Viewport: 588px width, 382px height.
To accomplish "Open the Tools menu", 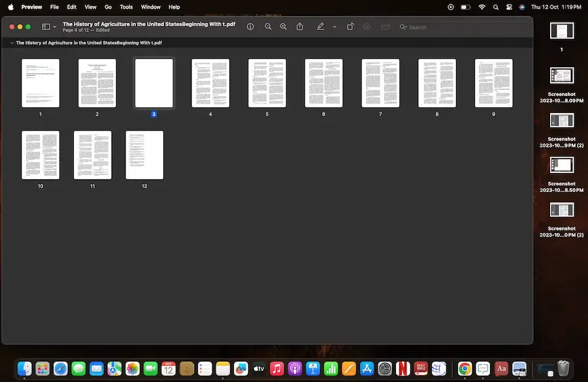I will 126,7.
